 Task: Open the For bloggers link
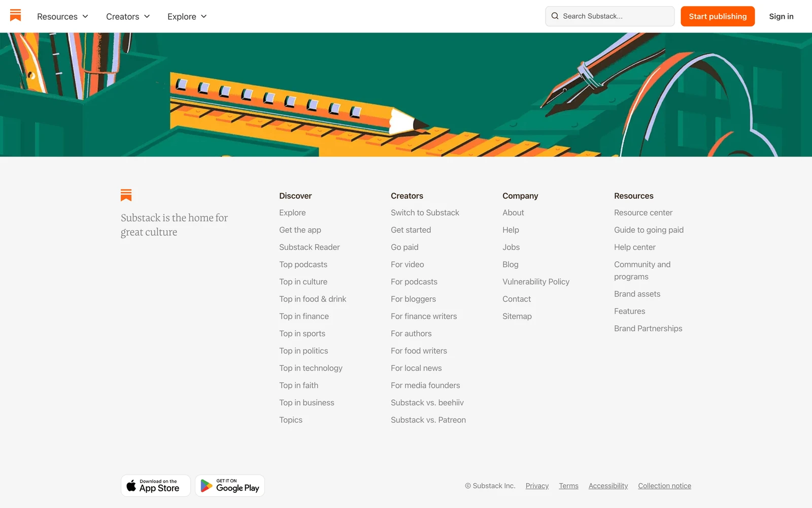pos(413,299)
